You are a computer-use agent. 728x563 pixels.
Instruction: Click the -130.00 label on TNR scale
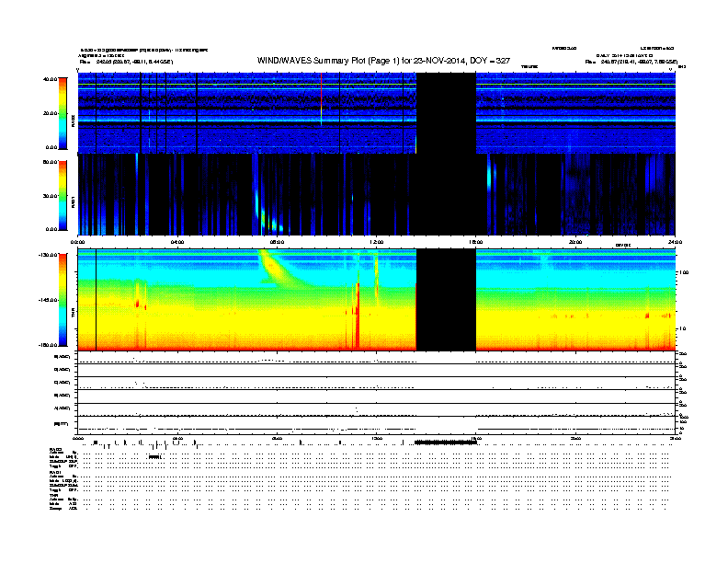point(49,255)
